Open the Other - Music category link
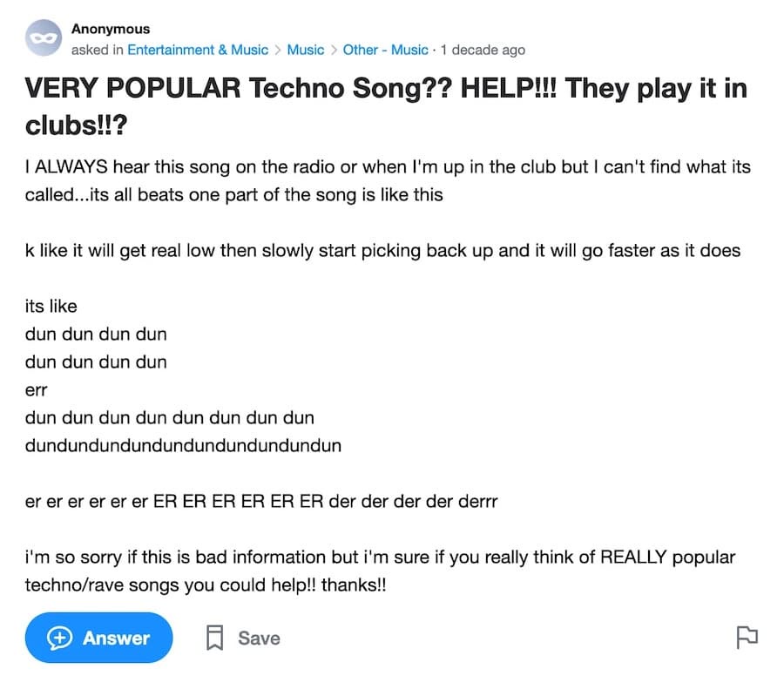 pos(386,50)
